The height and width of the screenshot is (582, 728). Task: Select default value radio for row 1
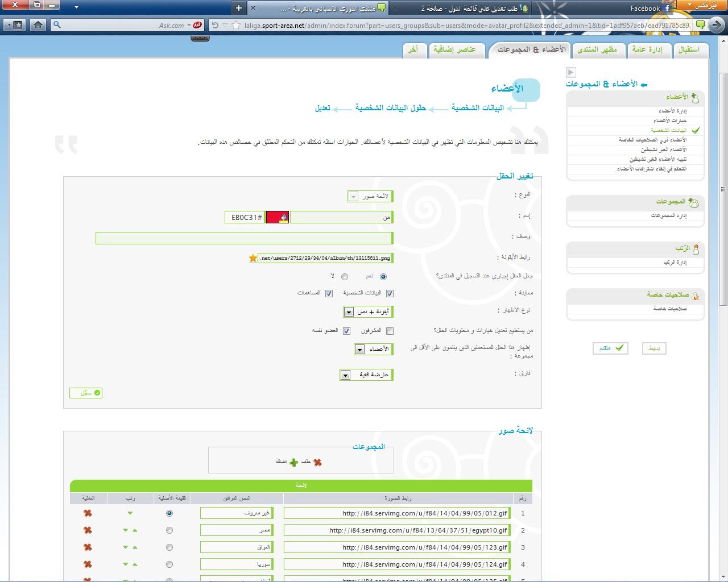click(x=169, y=513)
